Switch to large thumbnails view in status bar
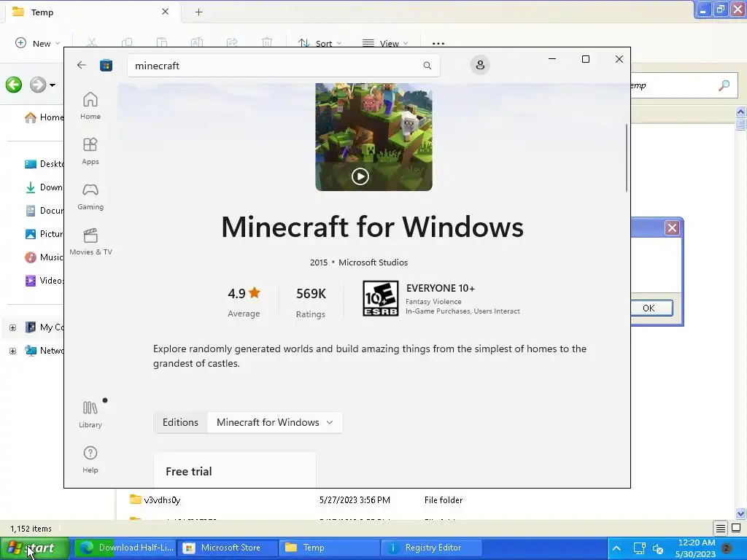This screenshot has height=560, width=747. (x=736, y=528)
